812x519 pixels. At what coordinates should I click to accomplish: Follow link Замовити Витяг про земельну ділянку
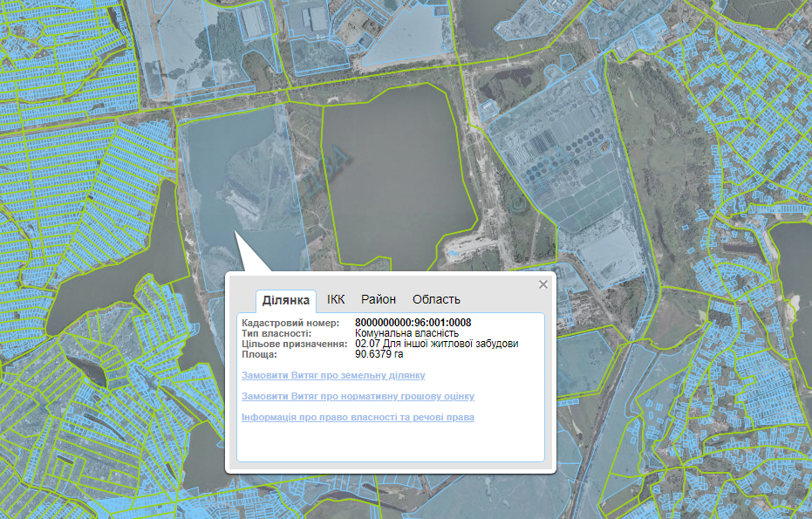(x=333, y=375)
